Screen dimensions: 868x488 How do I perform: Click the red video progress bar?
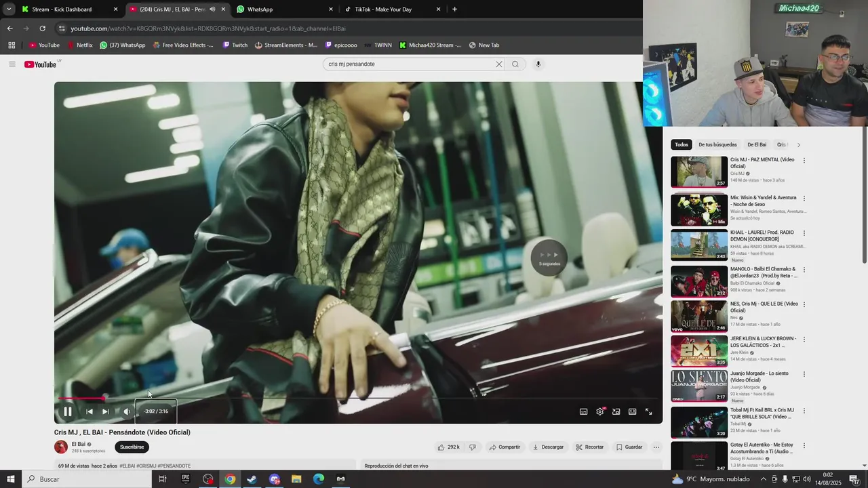click(81, 399)
